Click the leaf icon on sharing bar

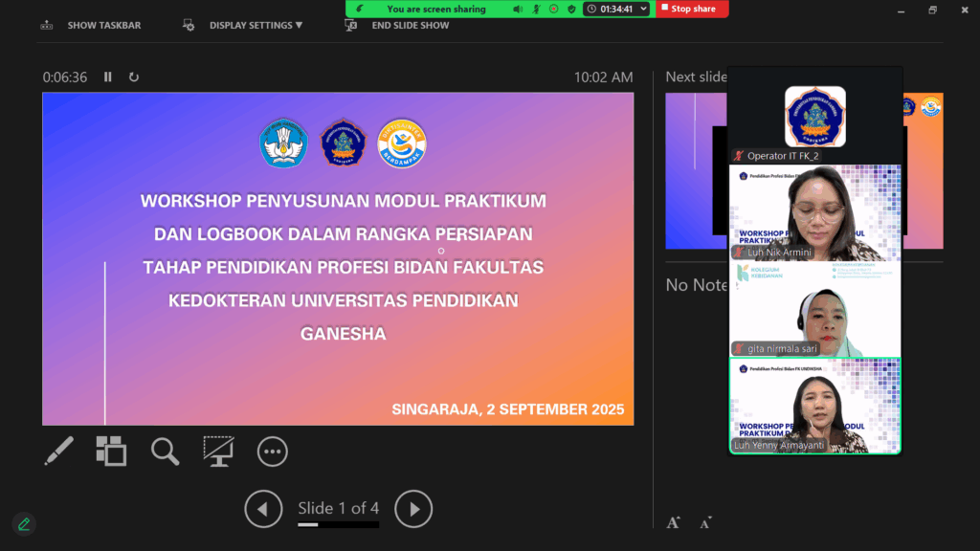point(360,9)
